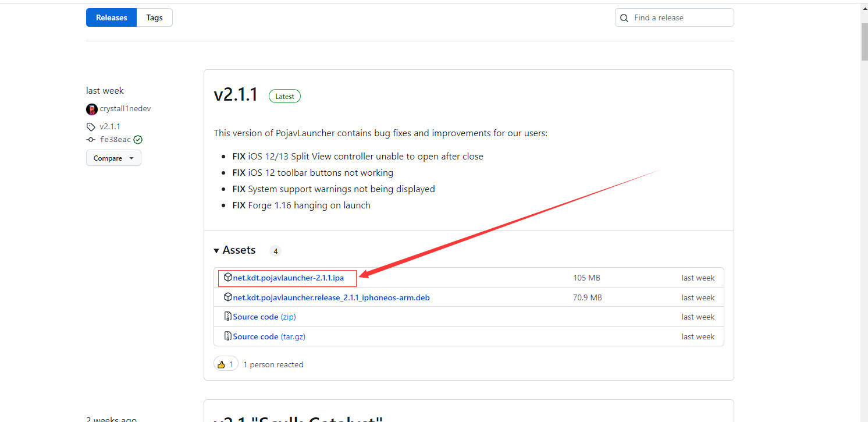This screenshot has width=868, height=422.
Task: Click the Latest badge next to v2.1.1
Action: click(x=284, y=97)
